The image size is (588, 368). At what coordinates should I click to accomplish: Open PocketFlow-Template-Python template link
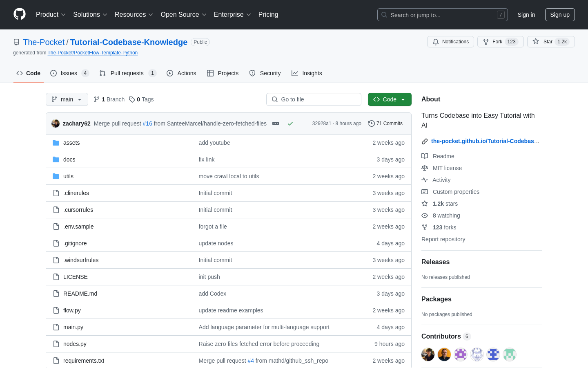pos(93,53)
